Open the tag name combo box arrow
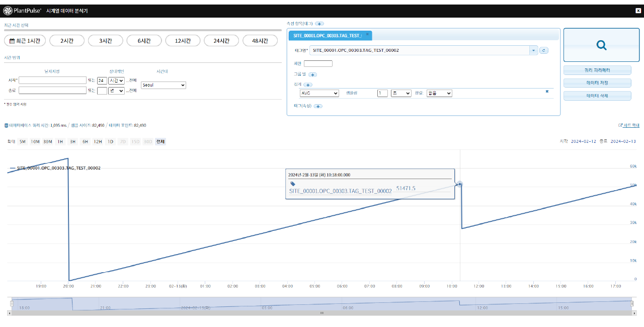644x327 pixels. [x=533, y=50]
